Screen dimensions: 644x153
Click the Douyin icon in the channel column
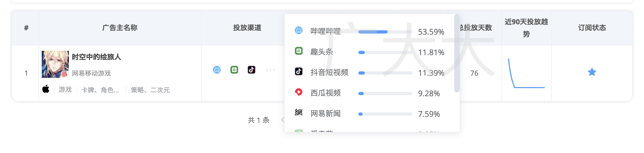pos(252,70)
